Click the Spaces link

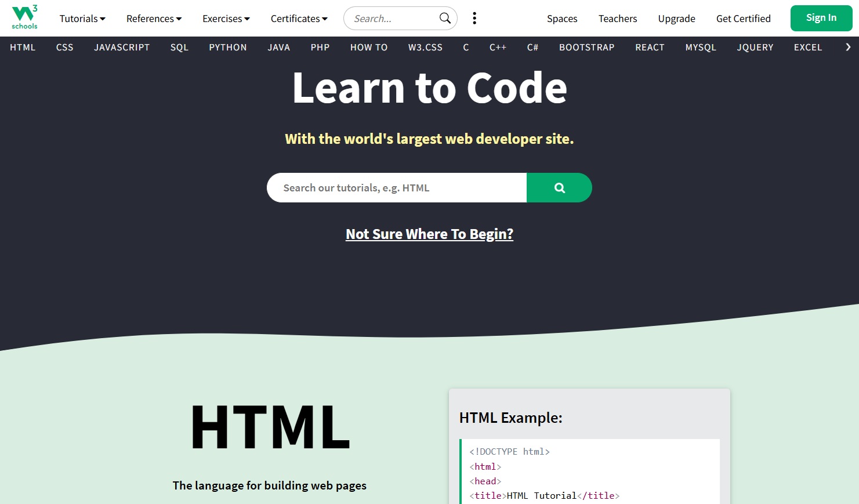pos(561,18)
